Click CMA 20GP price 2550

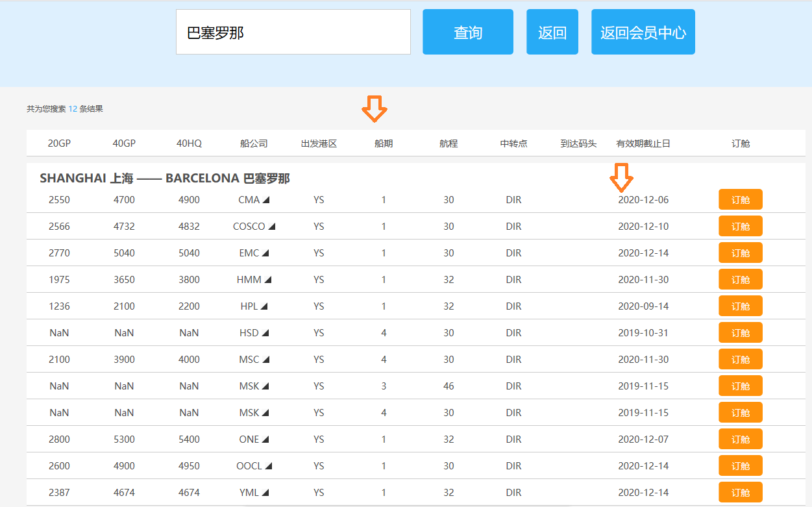(x=59, y=200)
